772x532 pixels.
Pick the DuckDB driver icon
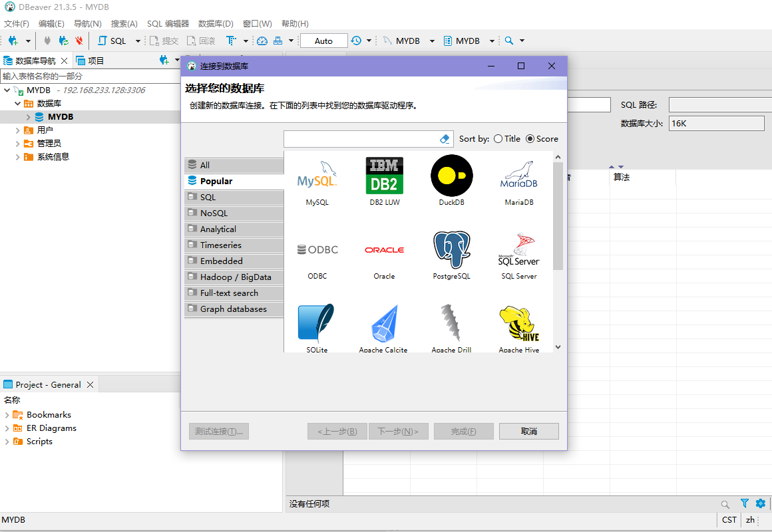[451, 176]
